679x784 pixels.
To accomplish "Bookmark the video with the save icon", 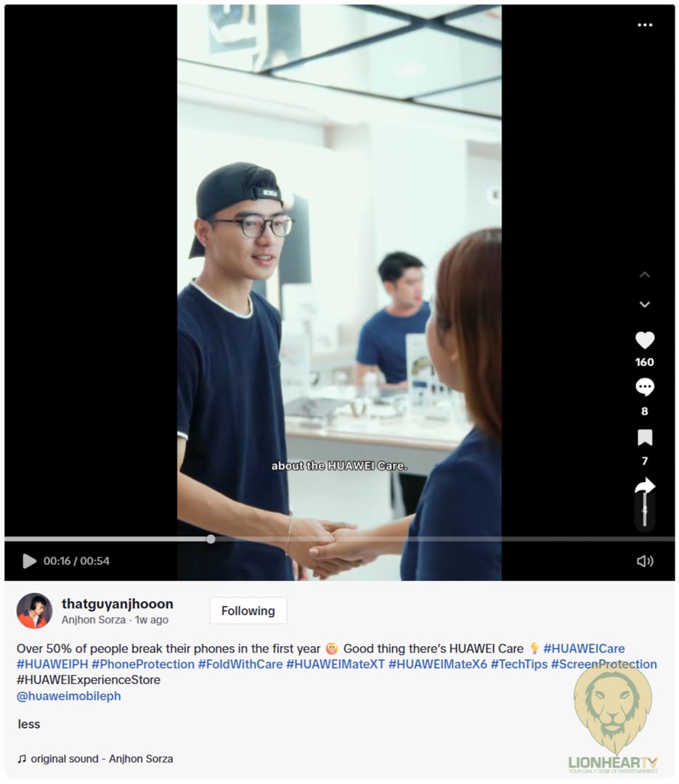I will (x=644, y=438).
